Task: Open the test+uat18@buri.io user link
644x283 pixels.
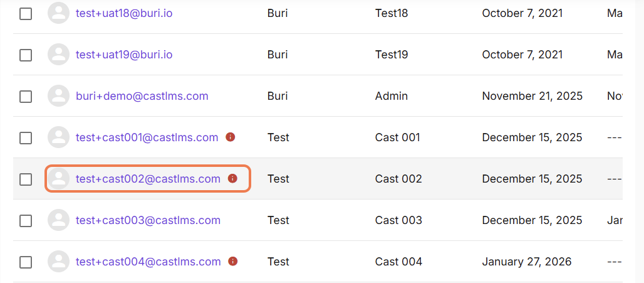Action: [x=124, y=13]
